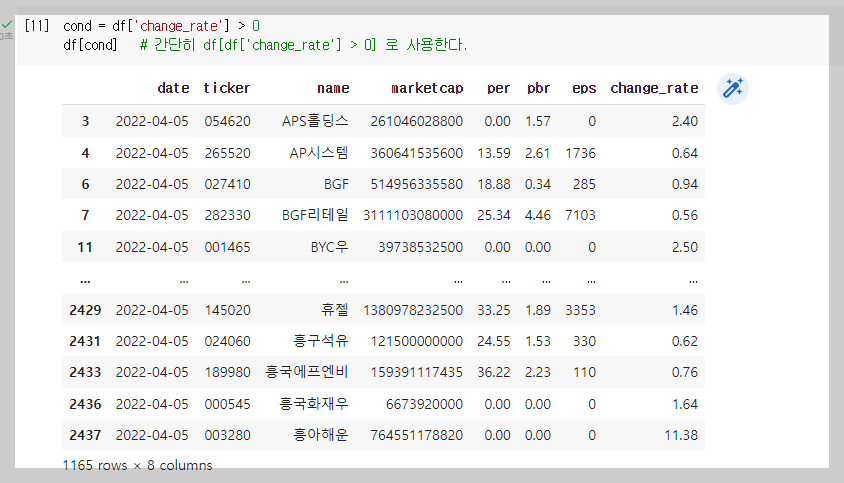Select the ticker column header
This screenshot has width=844, height=483.
coord(227,88)
